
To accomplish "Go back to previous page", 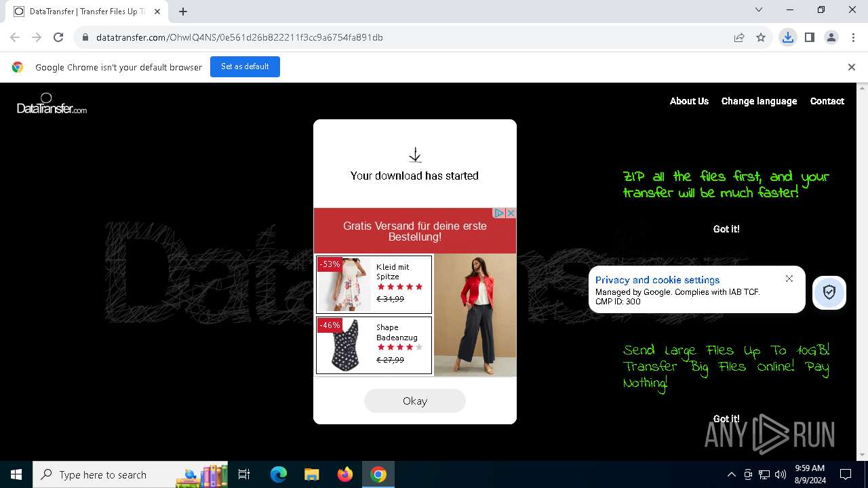I will [15, 37].
